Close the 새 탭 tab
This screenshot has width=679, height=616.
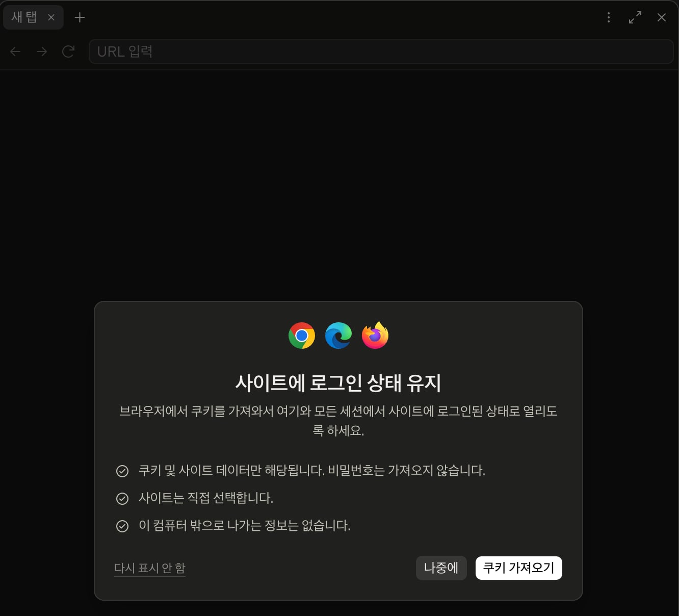click(51, 17)
